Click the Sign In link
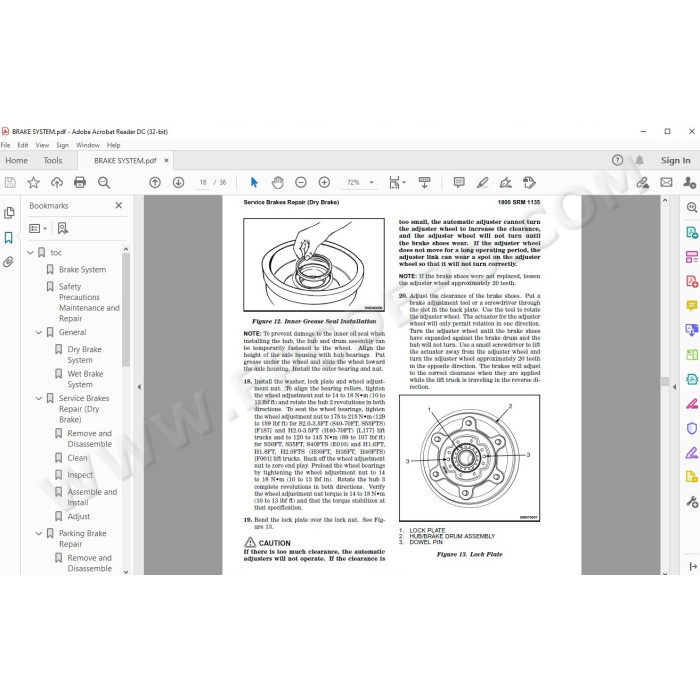 point(675,160)
